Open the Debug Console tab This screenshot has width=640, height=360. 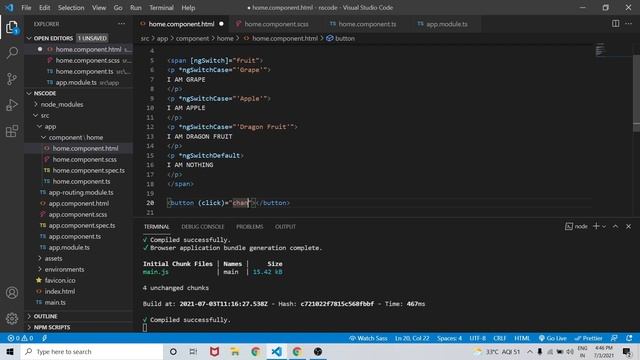point(202,227)
